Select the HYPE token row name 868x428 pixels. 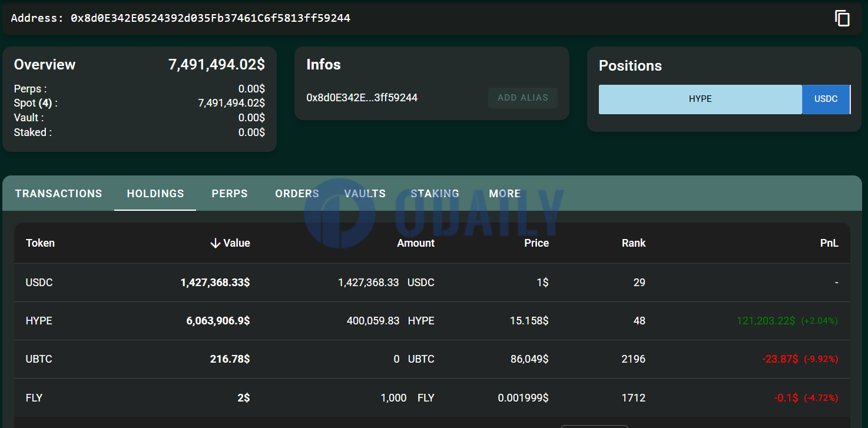click(x=39, y=321)
